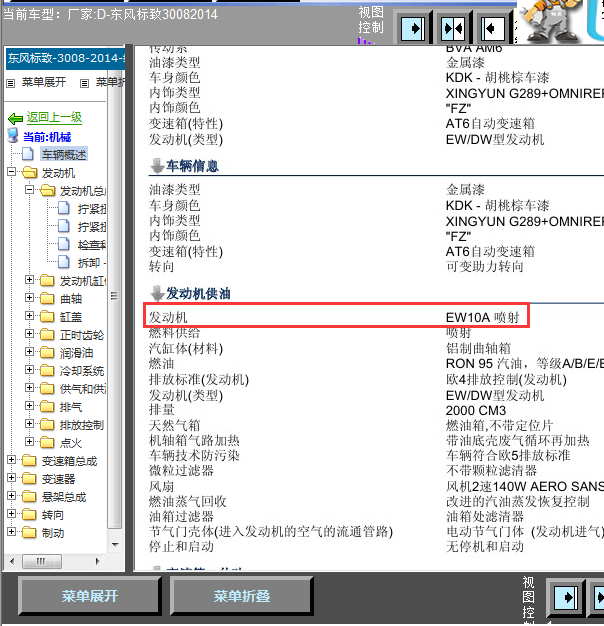Click the 返回上一级 link

coord(54,117)
